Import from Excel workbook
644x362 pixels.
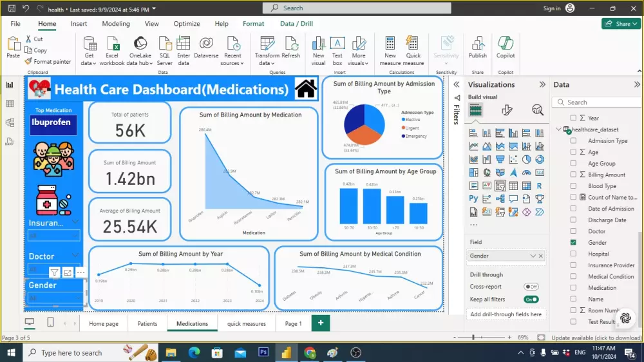tap(111, 51)
